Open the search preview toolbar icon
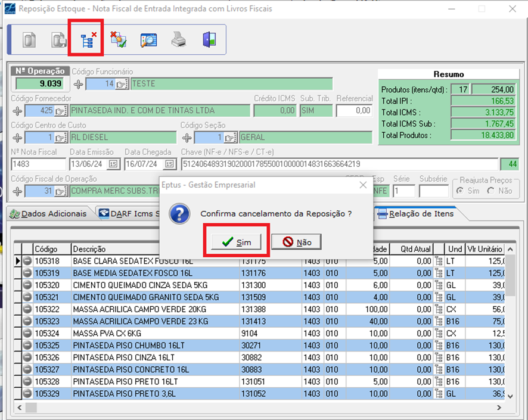 tap(148, 40)
